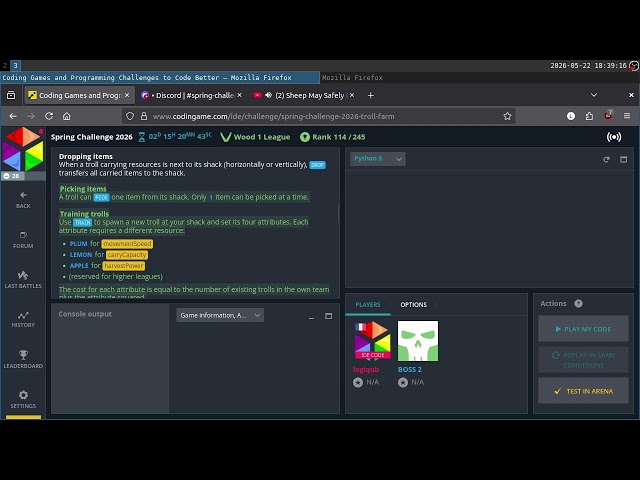The width and height of the screenshot is (640, 480).
Task: Open the Actions help question mark
Action: pyautogui.click(x=578, y=304)
